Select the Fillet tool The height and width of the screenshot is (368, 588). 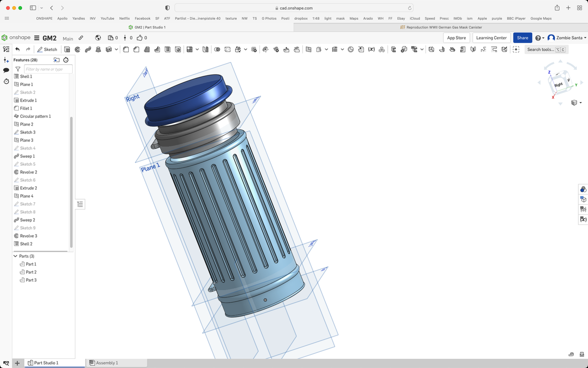click(x=125, y=49)
